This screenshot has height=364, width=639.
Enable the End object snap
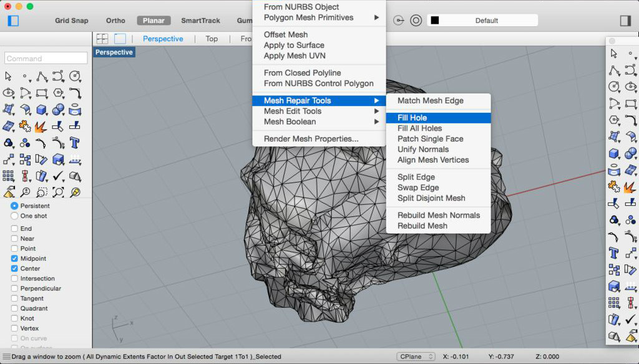tap(14, 229)
